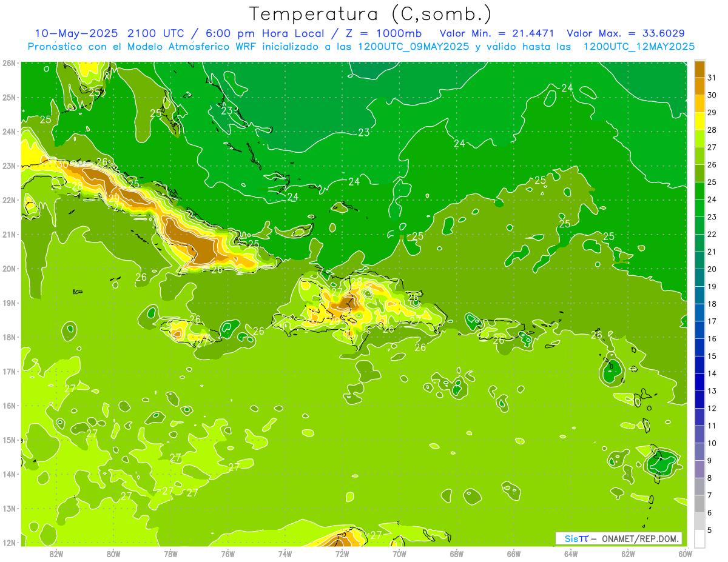
Task: Click the longitude axis label '78W'
Action: tap(170, 554)
